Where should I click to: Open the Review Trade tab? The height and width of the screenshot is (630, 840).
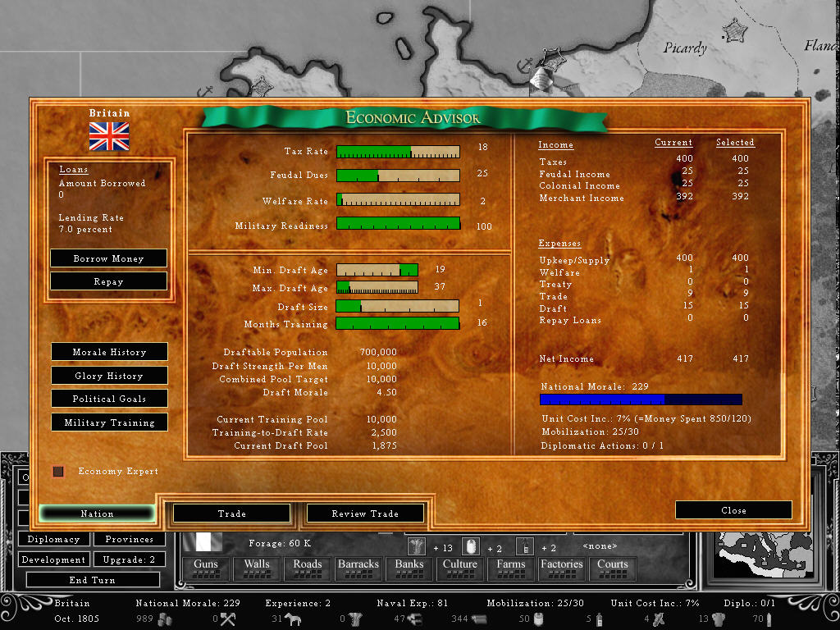click(x=365, y=514)
